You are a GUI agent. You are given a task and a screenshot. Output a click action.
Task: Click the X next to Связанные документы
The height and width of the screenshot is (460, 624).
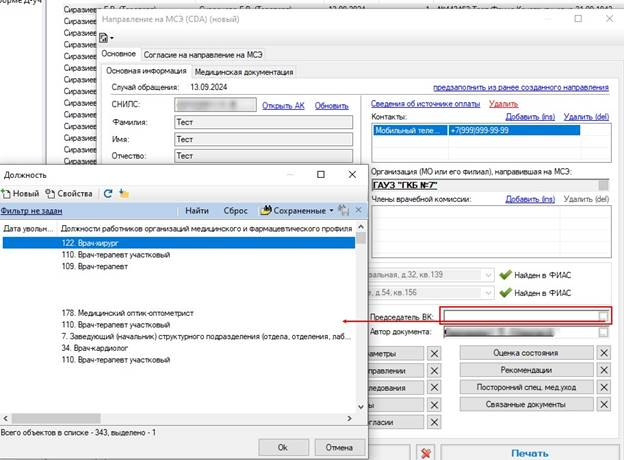(x=604, y=404)
